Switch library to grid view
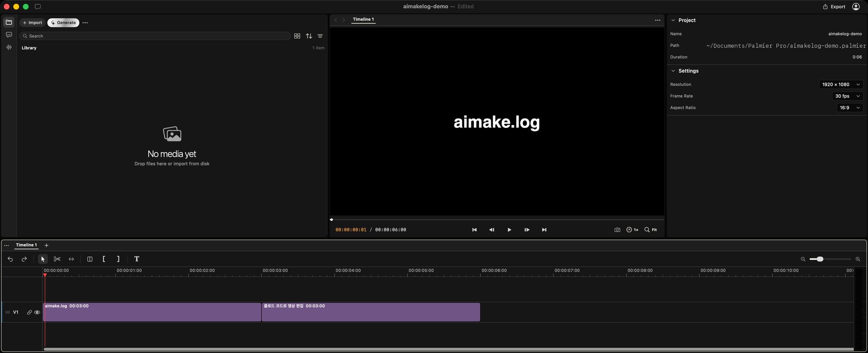 [297, 36]
